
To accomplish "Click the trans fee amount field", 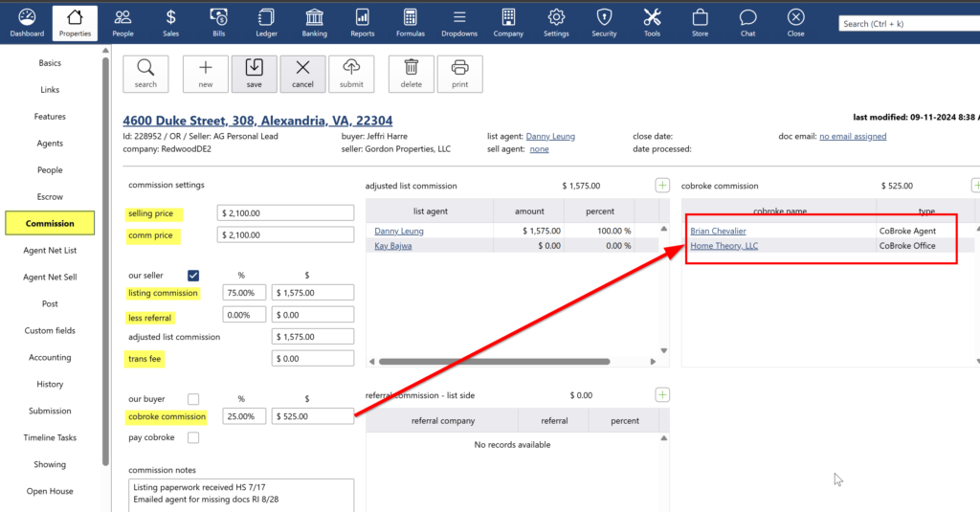I will point(313,359).
